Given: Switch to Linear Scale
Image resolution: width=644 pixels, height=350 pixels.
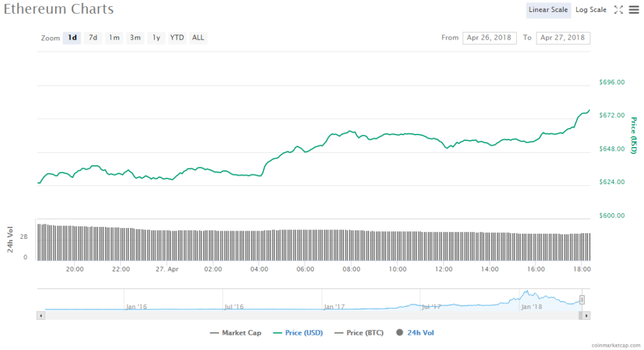Looking at the screenshot, I should pos(548,9).
